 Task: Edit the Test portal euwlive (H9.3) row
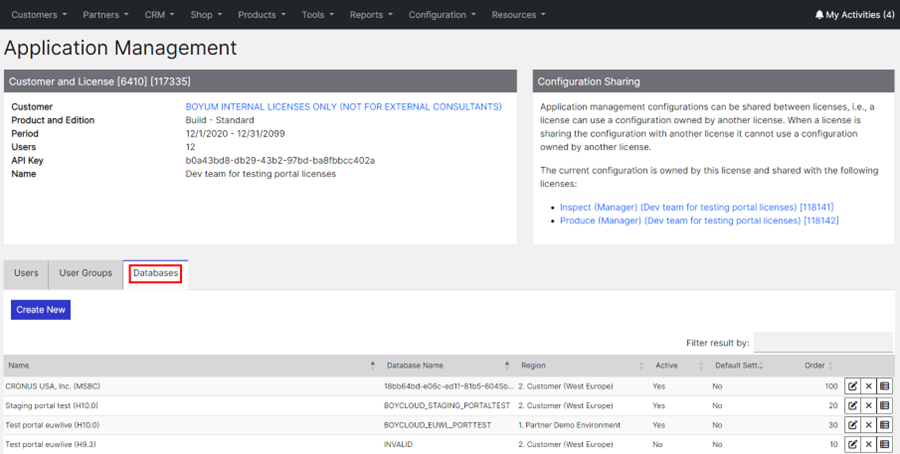point(852,444)
